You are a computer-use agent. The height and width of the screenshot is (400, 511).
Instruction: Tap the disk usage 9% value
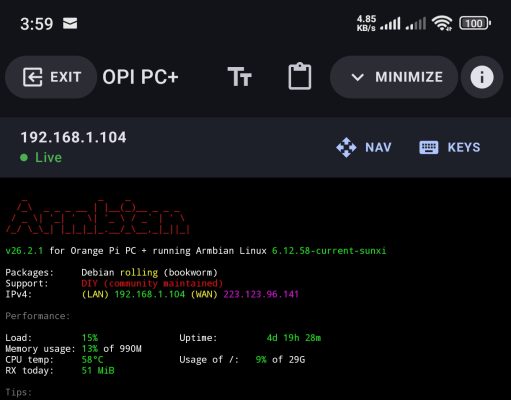click(261, 360)
